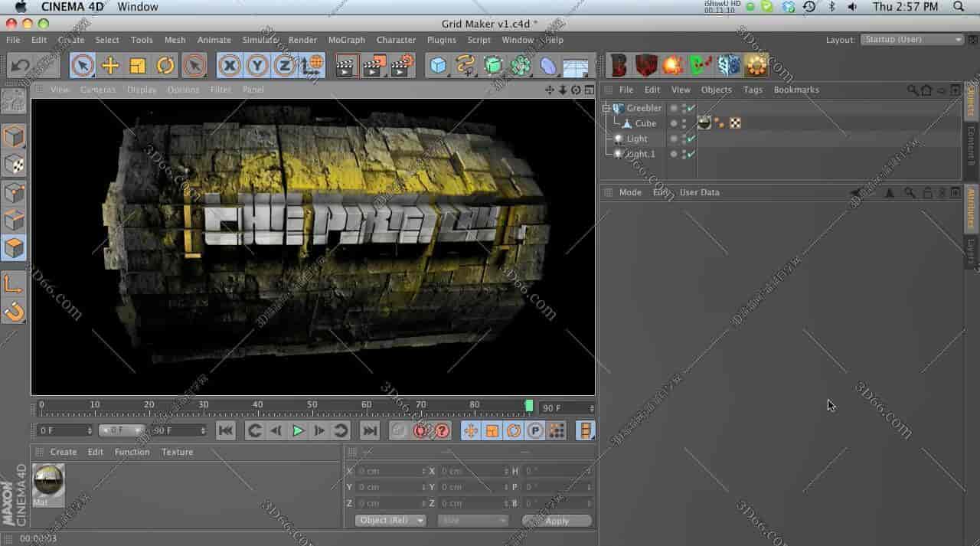
Task: Open the Object (Rel) coordinate dropdown
Action: pos(389,520)
